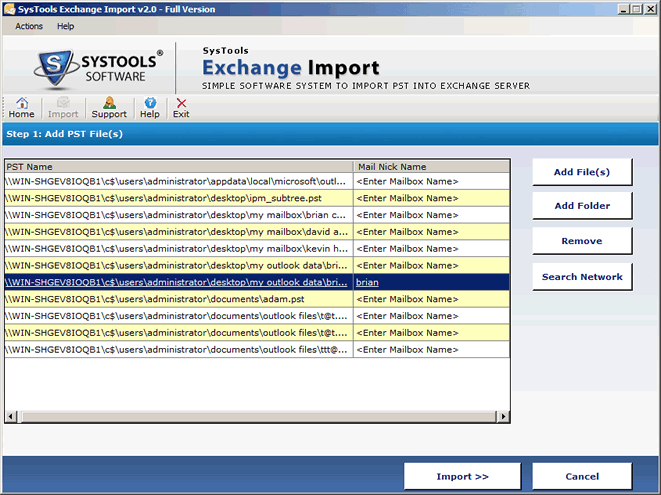Click the app icon in title bar
Viewport: 661px width, 495px height.
[9, 9]
